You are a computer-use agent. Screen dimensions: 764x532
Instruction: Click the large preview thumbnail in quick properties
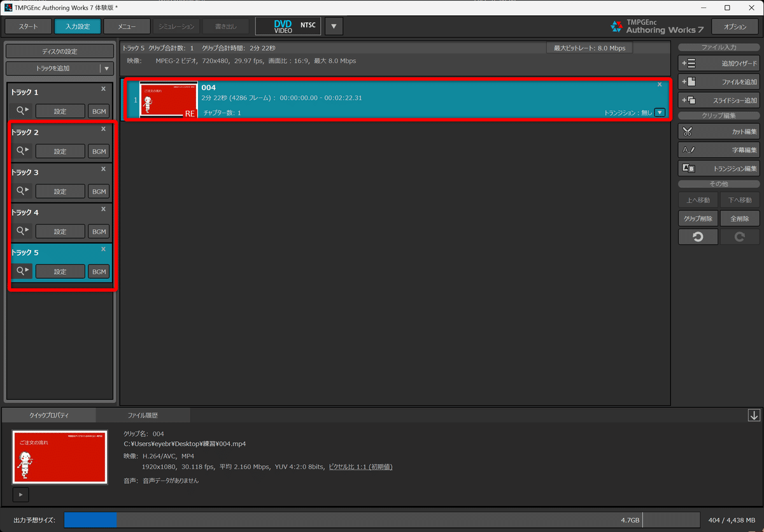60,457
